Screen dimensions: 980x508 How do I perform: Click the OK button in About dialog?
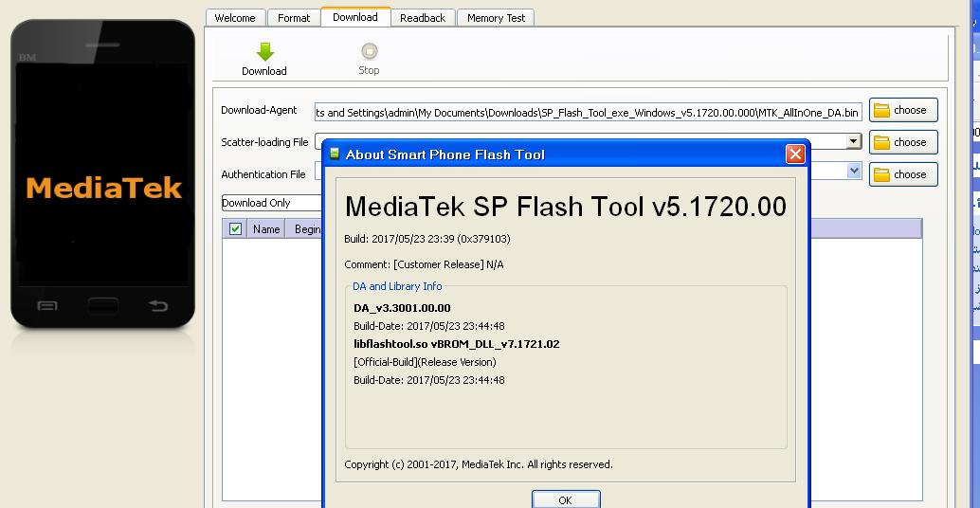coord(566,499)
